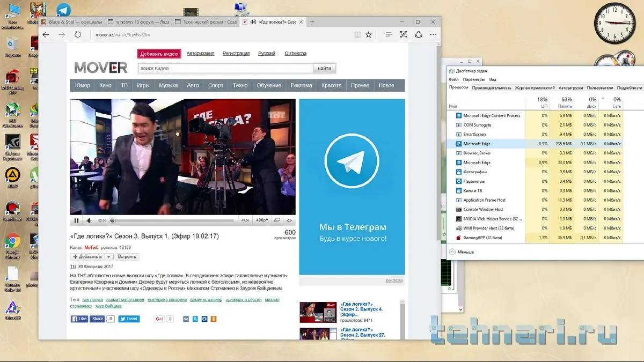Open the 'Юмор' category
This screenshot has height=362, width=644.
pos(83,85)
